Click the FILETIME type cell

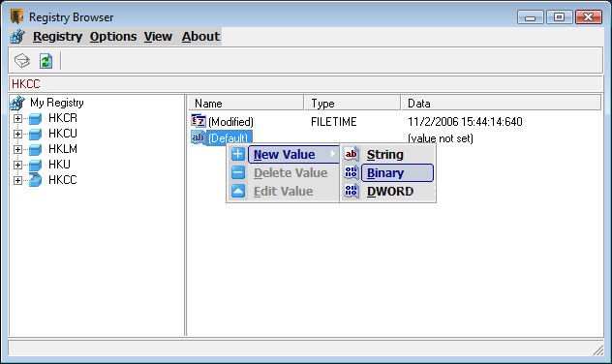click(x=334, y=122)
